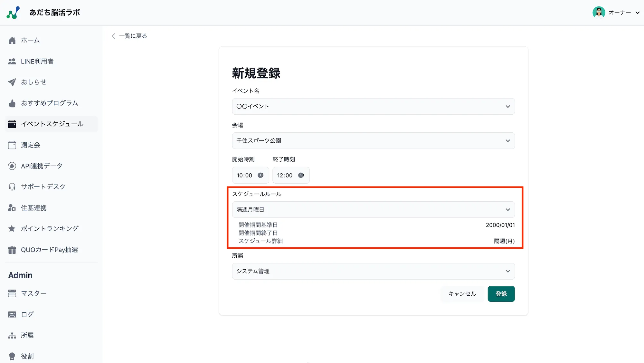This screenshot has height=363, width=644.
Task: Click the thumbs-up おすすめプログラム icon
Action: pyautogui.click(x=12, y=103)
